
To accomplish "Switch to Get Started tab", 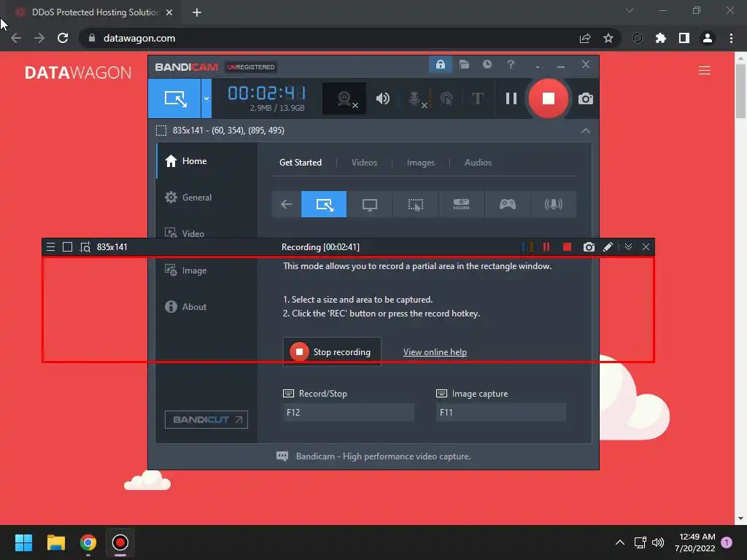I will tap(300, 163).
